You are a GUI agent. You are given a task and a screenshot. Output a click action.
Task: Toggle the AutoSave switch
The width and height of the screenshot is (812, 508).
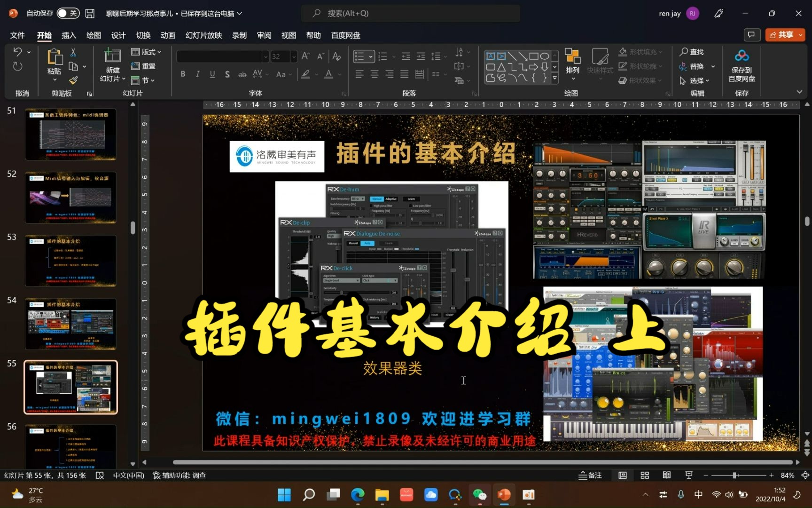pos(68,13)
